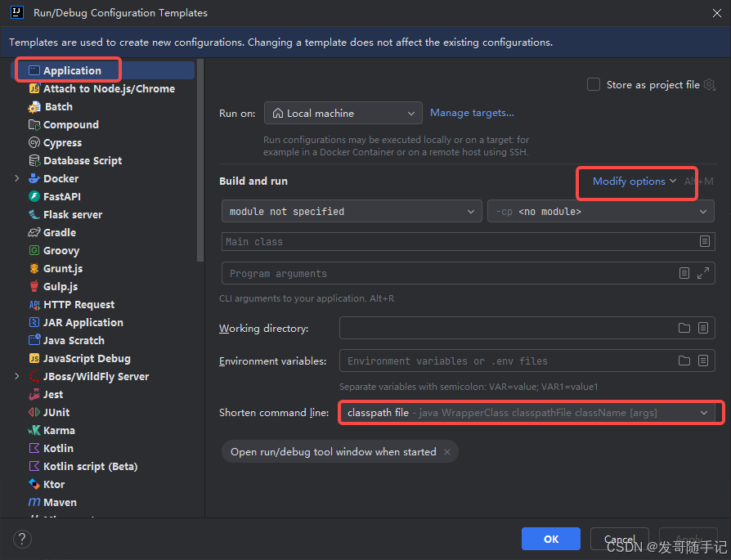The height and width of the screenshot is (560, 731).
Task: Browse main class list icon
Action: (705, 241)
